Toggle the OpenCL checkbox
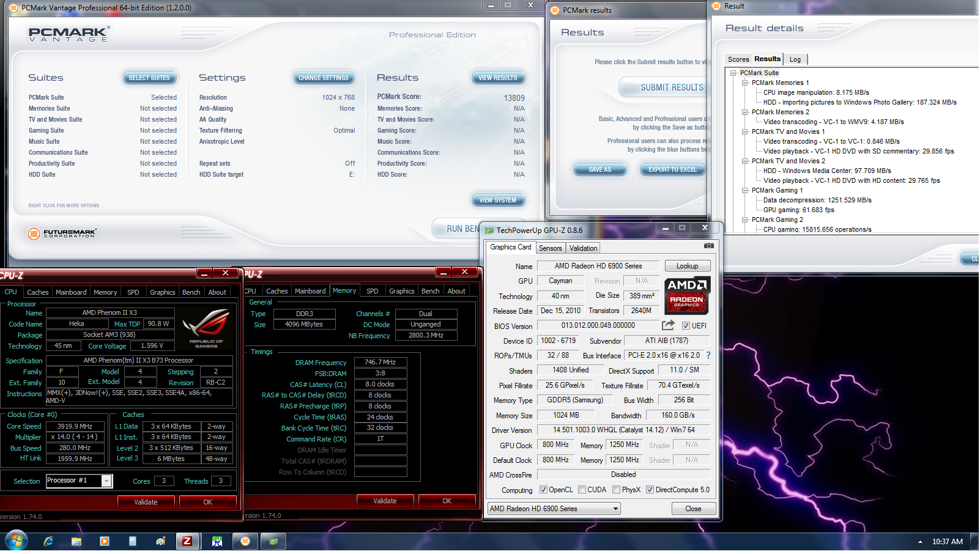Viewport: 980px width, 554px height. [543, 490]
